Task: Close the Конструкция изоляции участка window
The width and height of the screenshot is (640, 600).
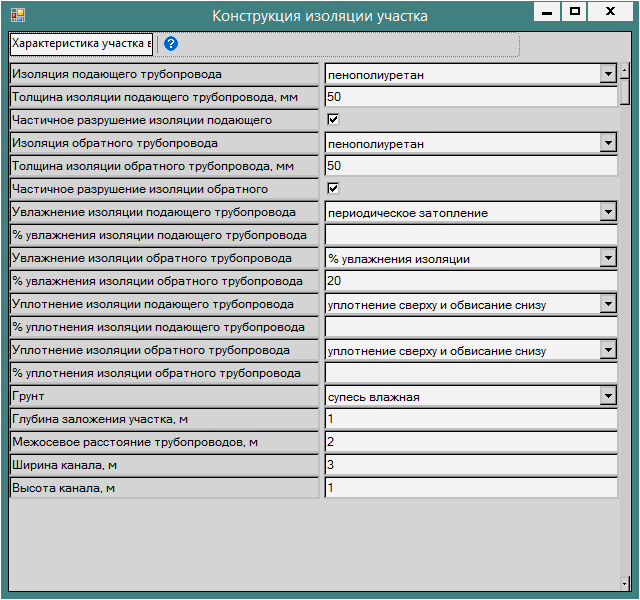Action: 609,12
